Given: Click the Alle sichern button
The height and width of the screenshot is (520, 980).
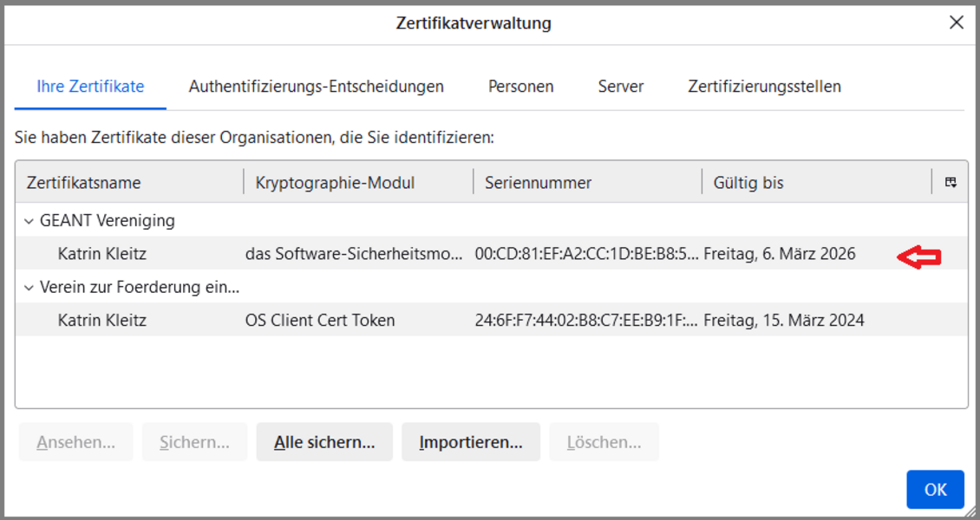Looking at the screenshot, I should tap(324, 442).
